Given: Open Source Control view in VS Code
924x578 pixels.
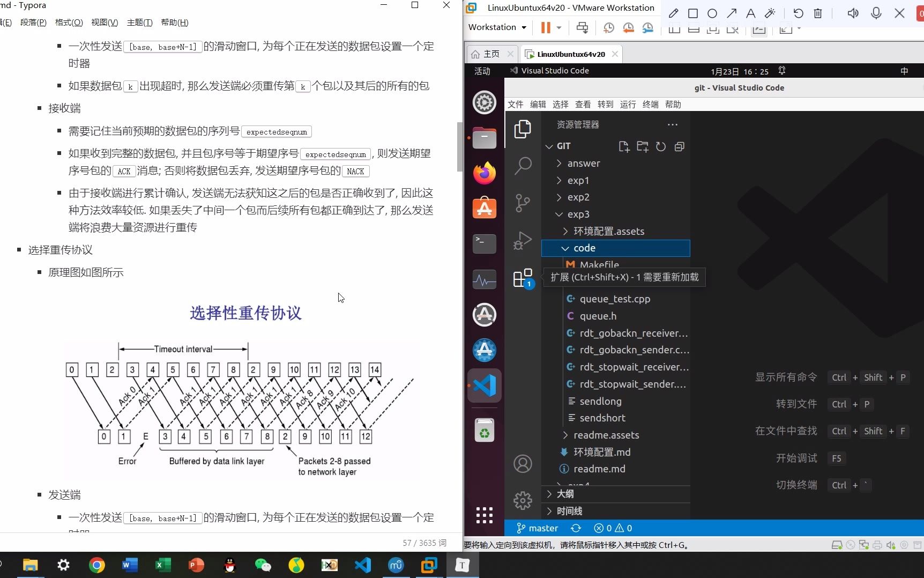Looking at the screenshot, I should (522, 203).
